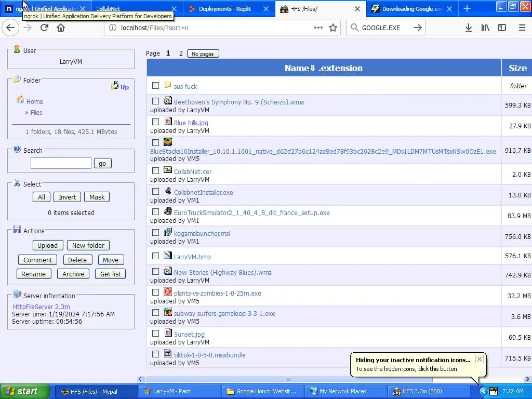Go back using the browser back arrow
532x399 pixels.
[10, 28]
